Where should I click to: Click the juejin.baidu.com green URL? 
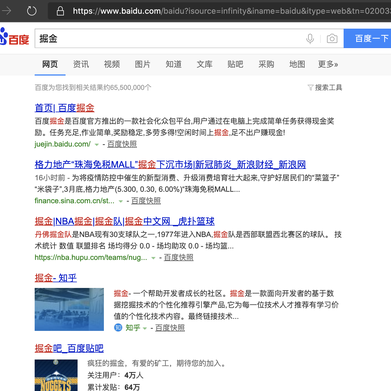pyautogui.click(x=62, y=144)
